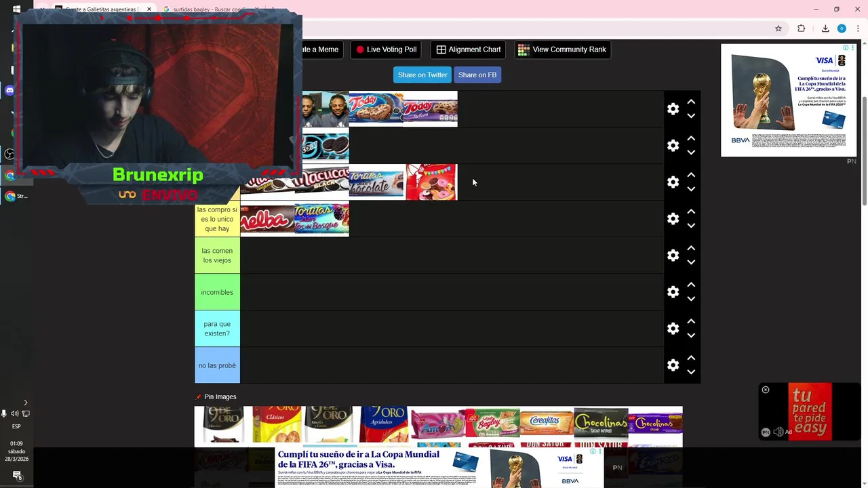
Task: Open settings gear for 'incomibles' row
Action: click(673, 292)
